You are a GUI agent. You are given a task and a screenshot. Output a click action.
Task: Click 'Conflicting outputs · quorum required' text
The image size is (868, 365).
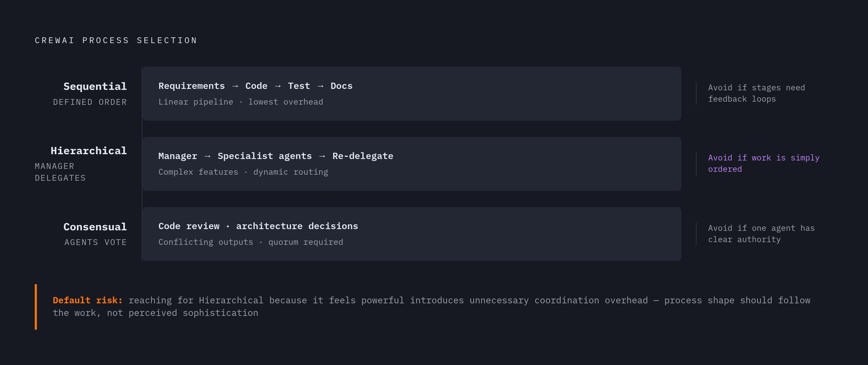tap(251, 242)
